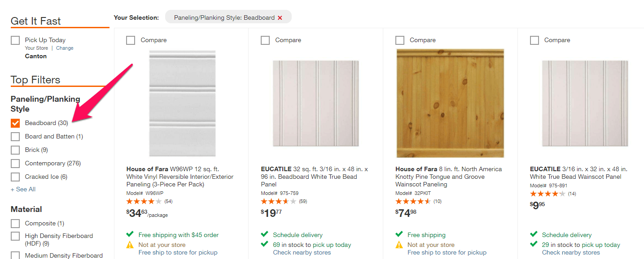The image size is (644, 259).
Task: Tick Compare for the House of Fara vinyl paneling
Action: [x=131, y=40]
